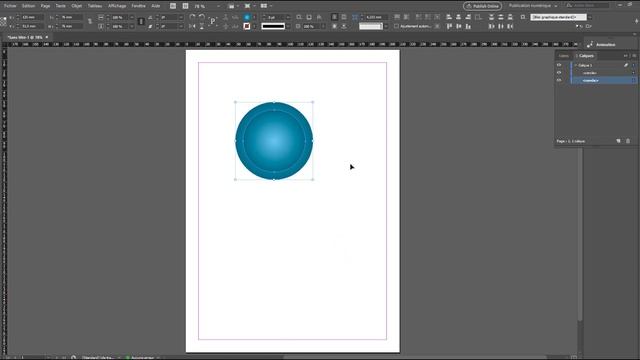This screenshot has height=360, width=640.
Task: Open the Publication numérique workspace dropdown
Action: (533, 6)
